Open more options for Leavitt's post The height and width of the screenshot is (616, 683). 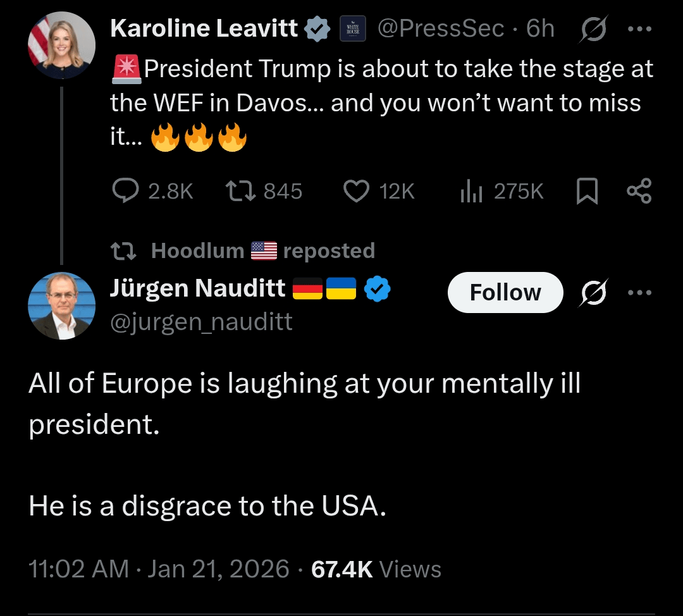pyautogui.click(x=639, y=29)
